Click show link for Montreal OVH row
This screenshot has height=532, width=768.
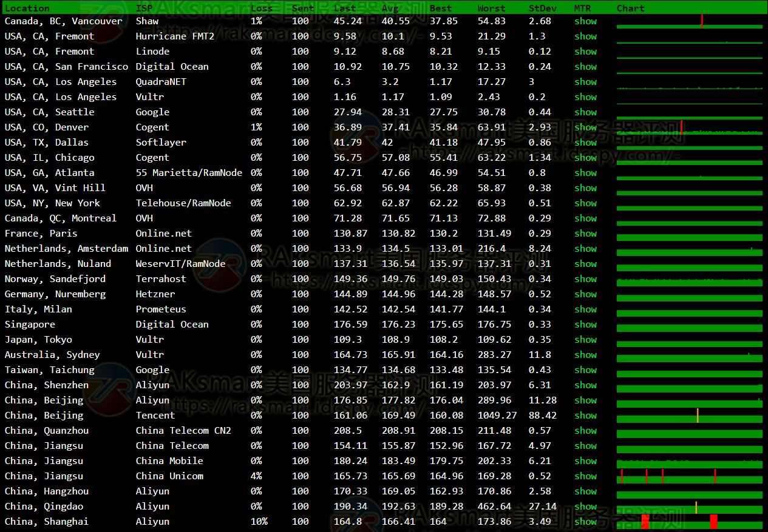tap(585, 218)
